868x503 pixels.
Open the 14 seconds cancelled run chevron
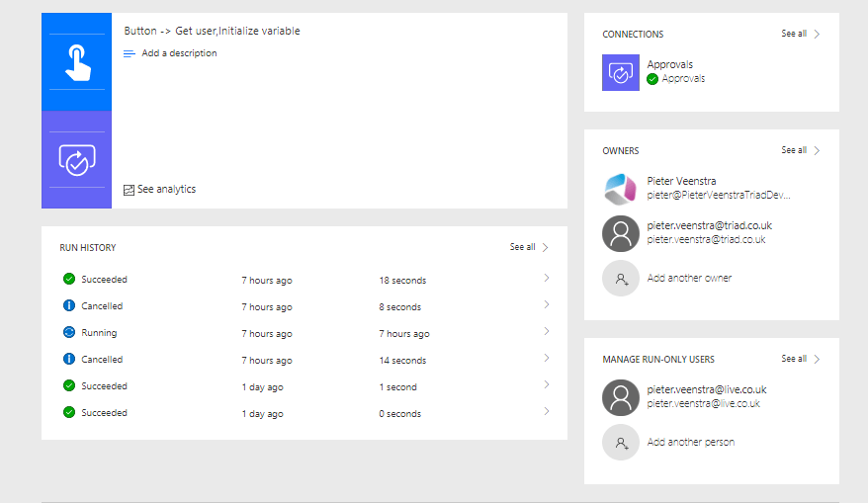[x=547, y=358]
